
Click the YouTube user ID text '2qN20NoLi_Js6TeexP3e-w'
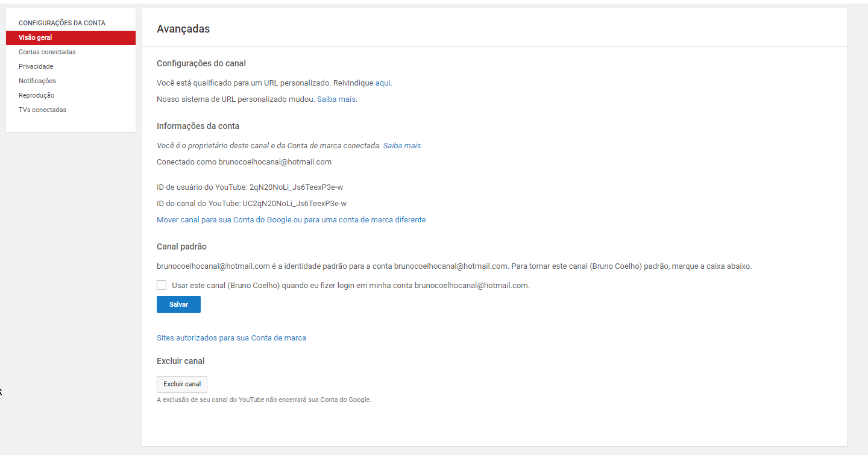296,187
